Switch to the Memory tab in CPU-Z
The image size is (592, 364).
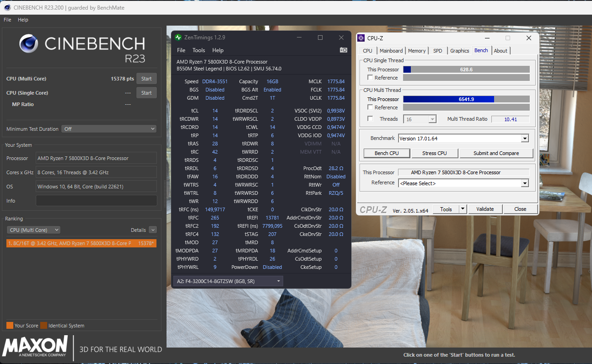click(x=417, y=51)
